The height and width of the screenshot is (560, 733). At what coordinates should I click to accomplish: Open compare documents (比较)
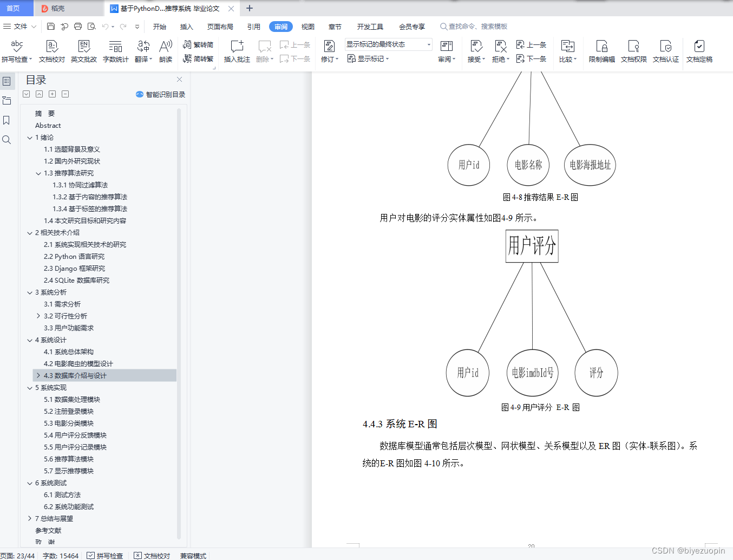(568, 51)
